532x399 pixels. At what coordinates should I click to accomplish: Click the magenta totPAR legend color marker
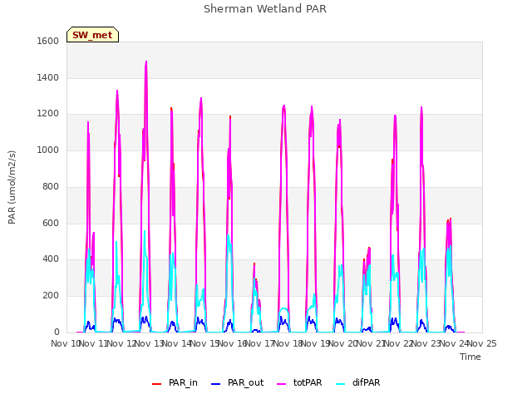point(281,384)
